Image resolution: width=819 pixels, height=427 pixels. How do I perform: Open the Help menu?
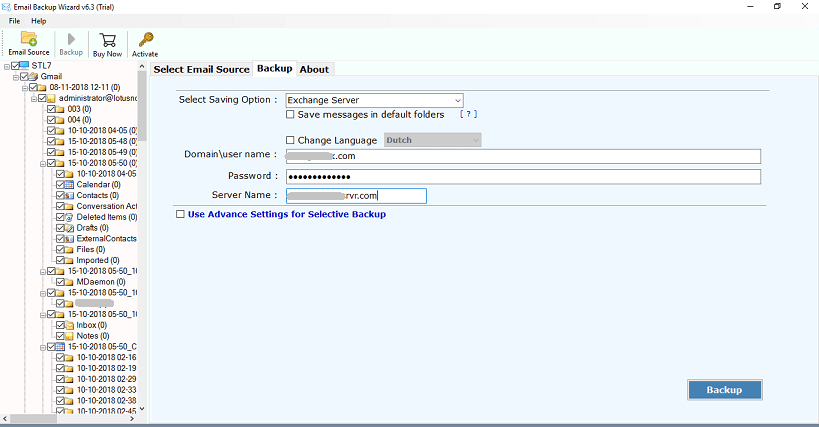click(39, 21)
